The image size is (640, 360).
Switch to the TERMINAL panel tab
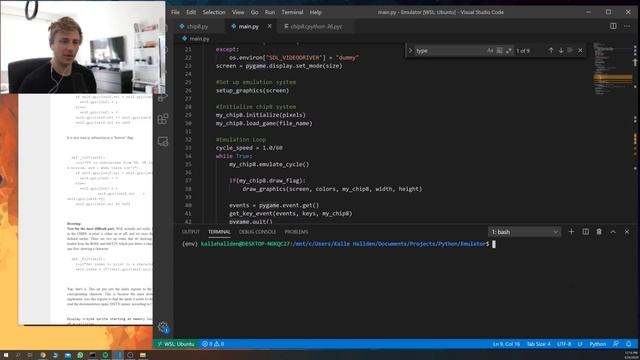219,232
